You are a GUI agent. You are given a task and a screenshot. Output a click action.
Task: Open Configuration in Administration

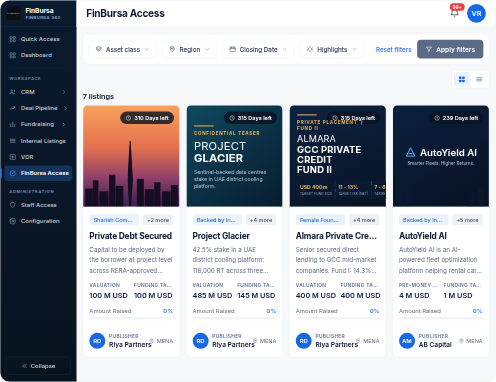point(38,221)
